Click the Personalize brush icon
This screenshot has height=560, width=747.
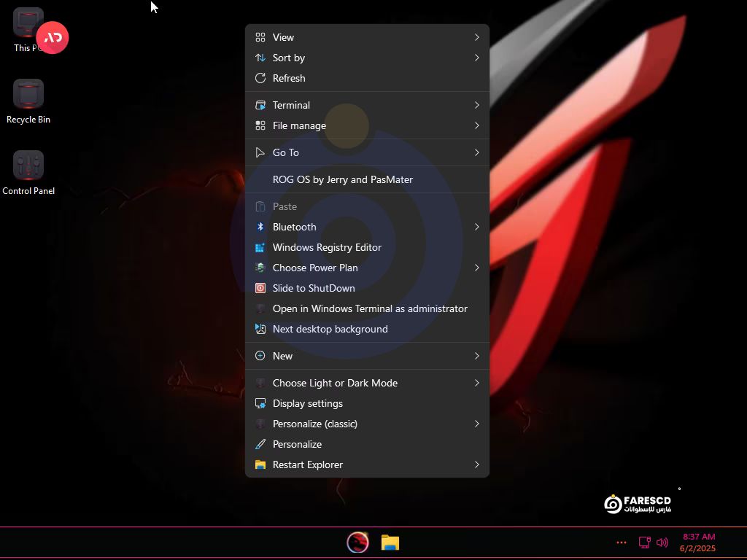click(x=260, y=444)
